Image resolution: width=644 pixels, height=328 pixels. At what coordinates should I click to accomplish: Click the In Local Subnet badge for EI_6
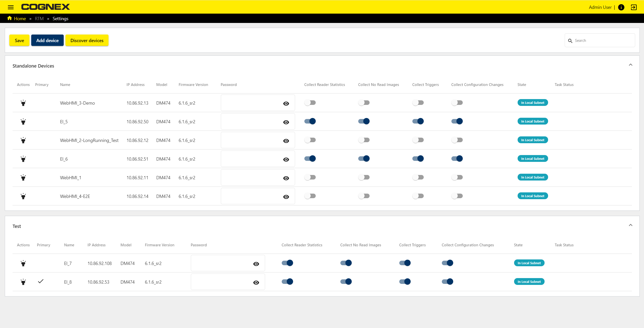[x=532, y=158]
